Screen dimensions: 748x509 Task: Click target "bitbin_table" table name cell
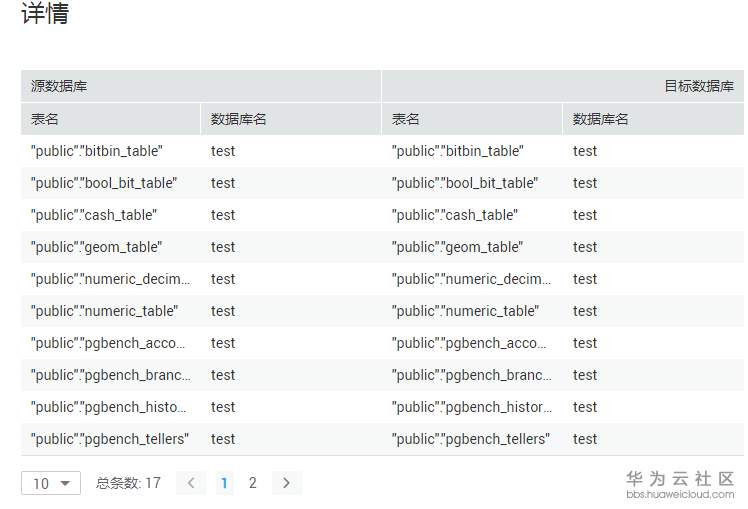[458, 151]
